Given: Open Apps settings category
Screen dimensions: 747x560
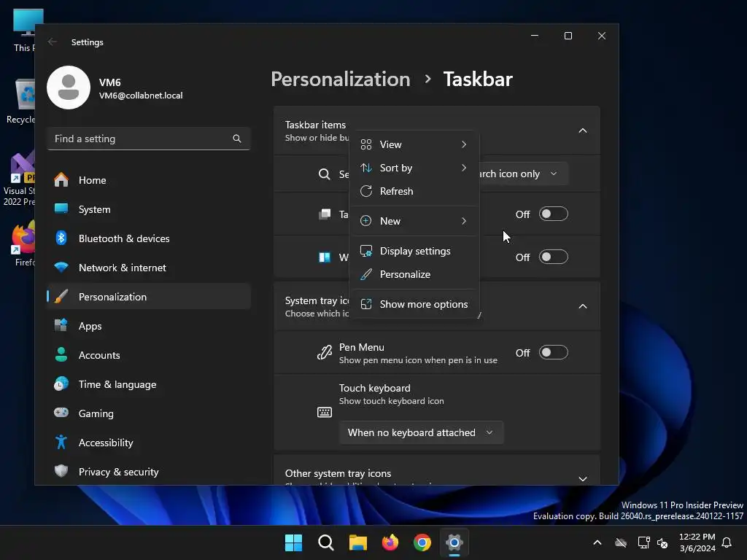Looking at the screenshot, I should [149, 326].
